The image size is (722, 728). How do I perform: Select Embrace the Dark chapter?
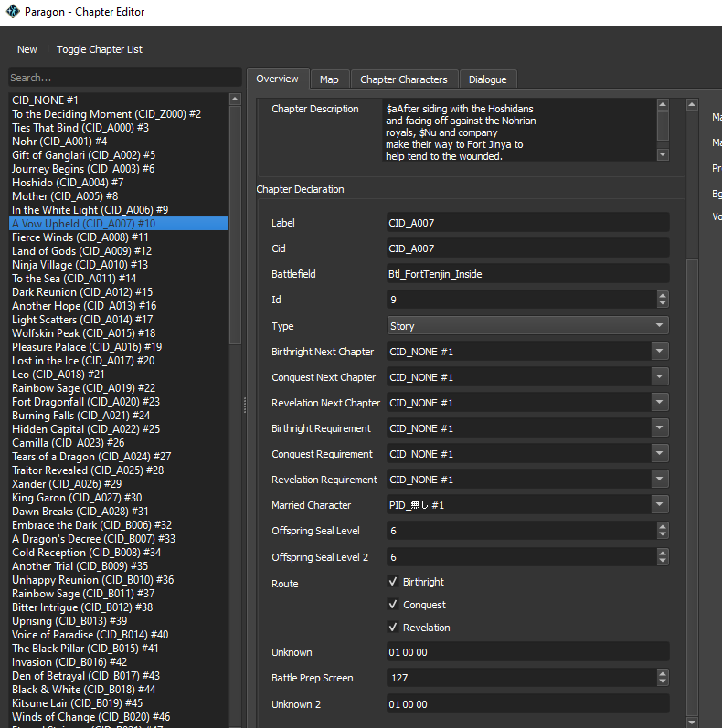[x=119, y=524]
